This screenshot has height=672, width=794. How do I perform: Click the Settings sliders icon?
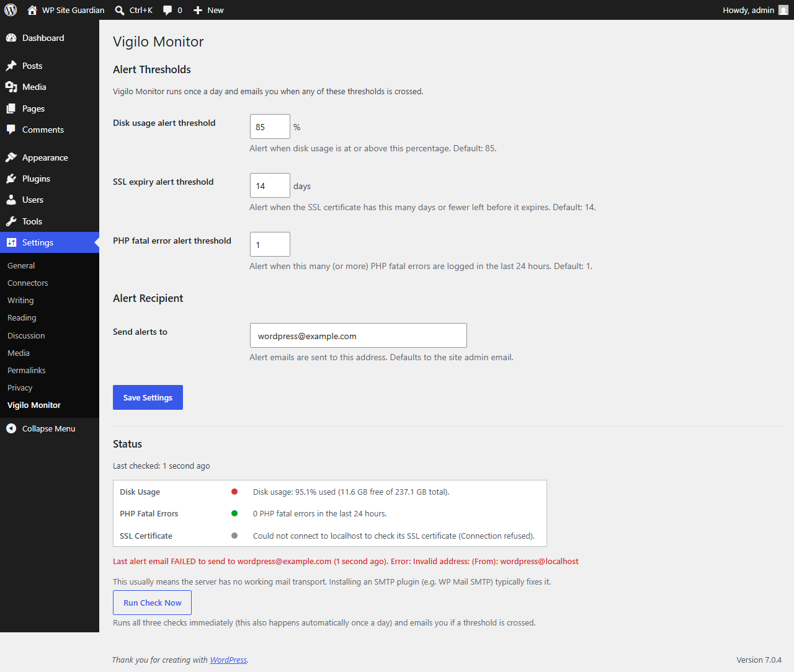coord(11,242)
